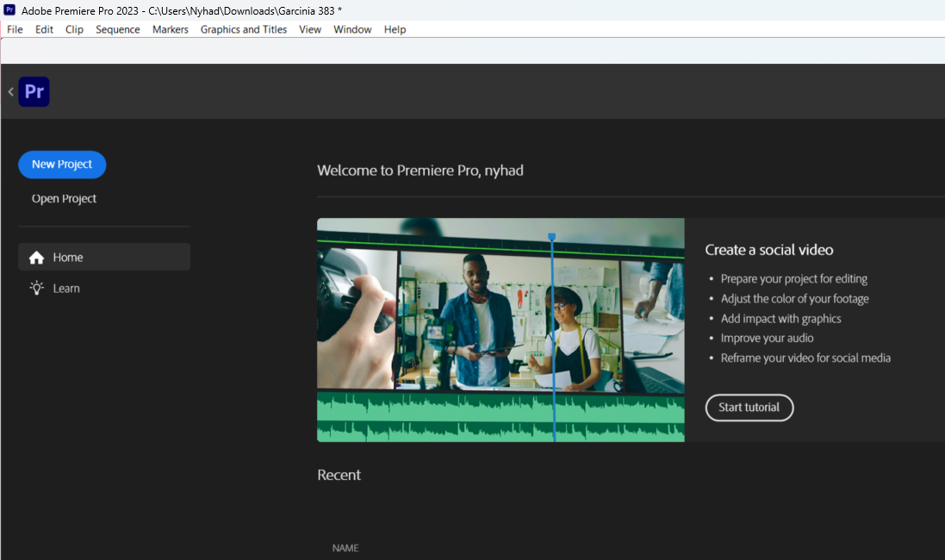Click the NAME column header

point(345,548)
